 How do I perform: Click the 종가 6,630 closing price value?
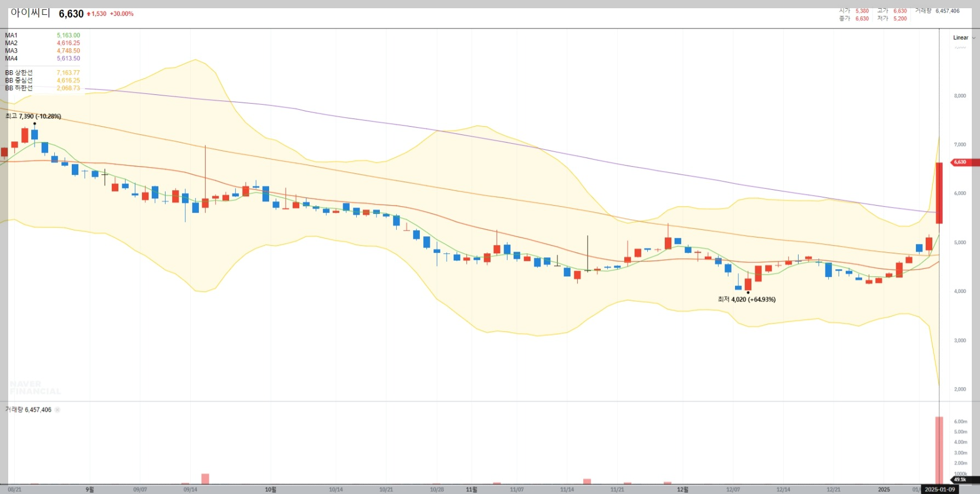coord(862,19)
